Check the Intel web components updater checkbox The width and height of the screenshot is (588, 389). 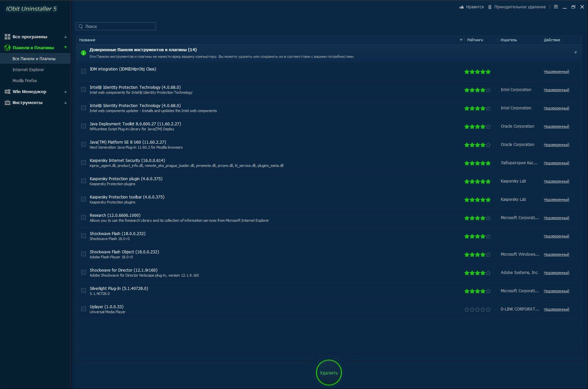[84, 108]
